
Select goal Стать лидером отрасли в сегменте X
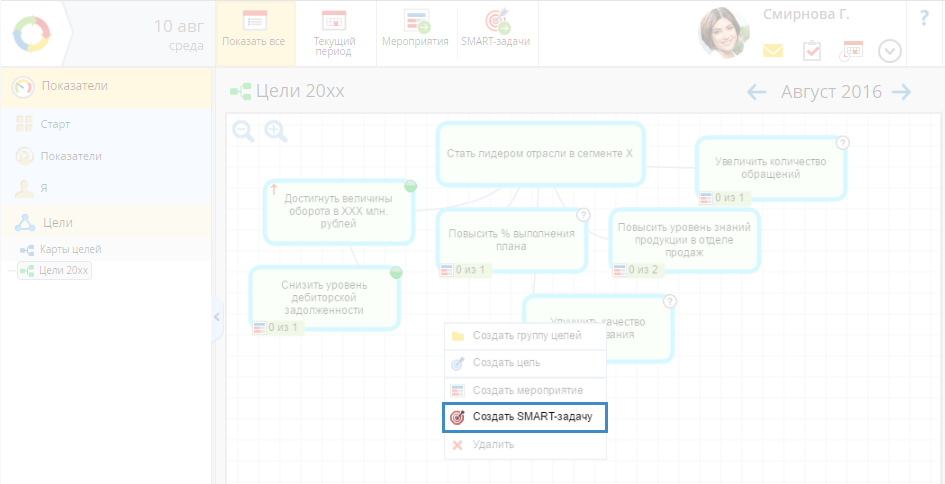coord(540,154)
